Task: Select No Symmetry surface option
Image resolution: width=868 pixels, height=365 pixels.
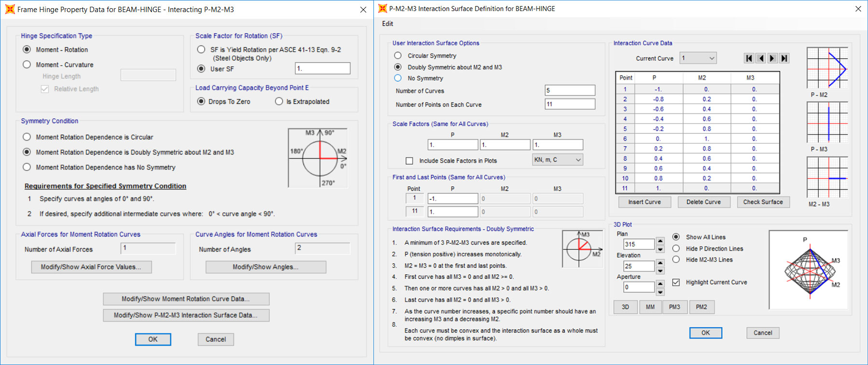Action: [398, 78]
